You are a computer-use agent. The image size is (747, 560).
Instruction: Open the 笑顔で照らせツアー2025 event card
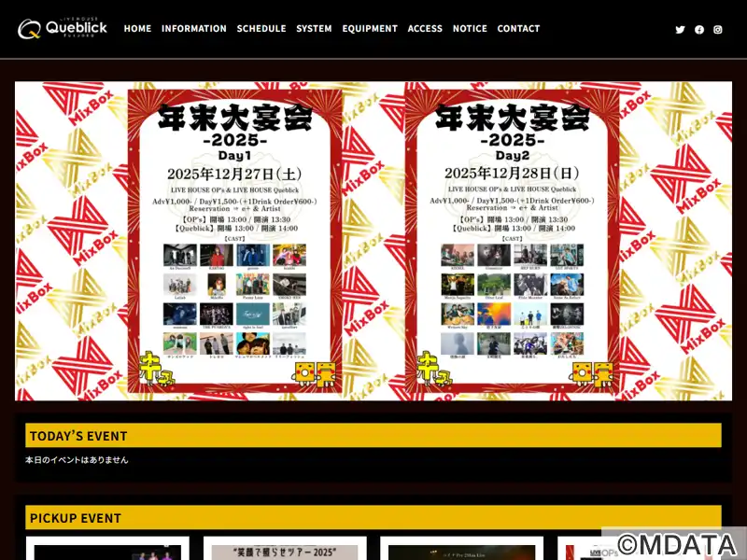pyautogui.click(x=285, y=551)
